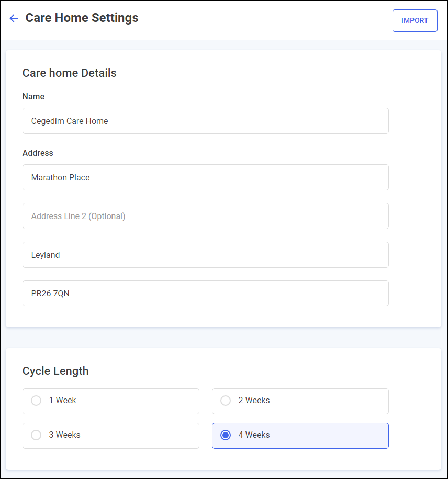Click the Cegedim Care Home name field
448x479 pixels.
(205, 121)
